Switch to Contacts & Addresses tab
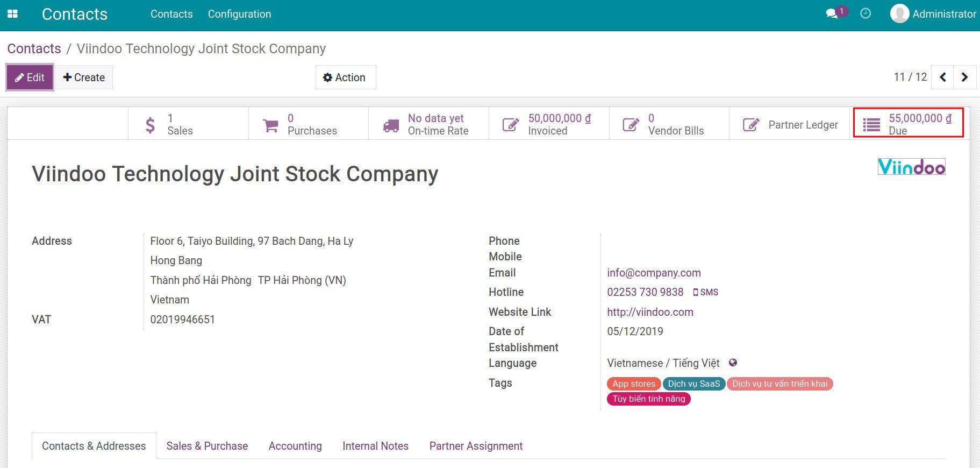Viewport: 980px width, 468px height. [x=94, y=446]
